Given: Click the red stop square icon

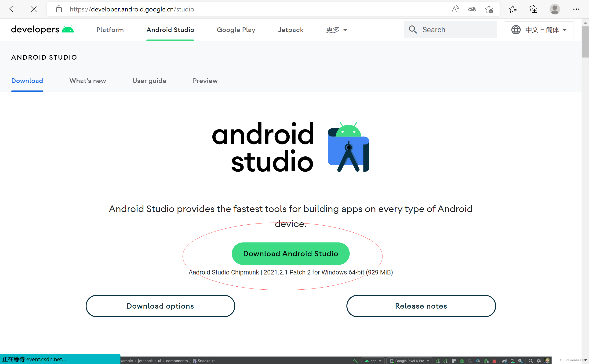Looking at the screenshot, I should [x=494, y=361].
